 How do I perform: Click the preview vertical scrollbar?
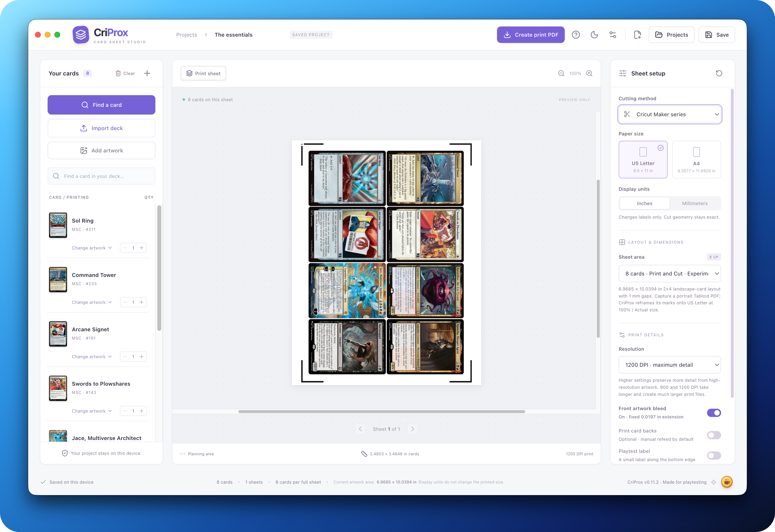pos(598,259)
